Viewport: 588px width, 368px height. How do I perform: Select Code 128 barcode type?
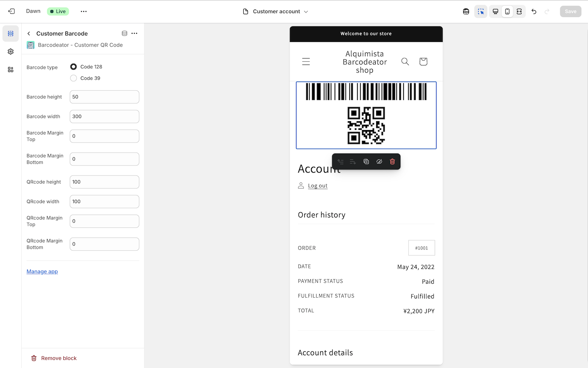[73, 67]
